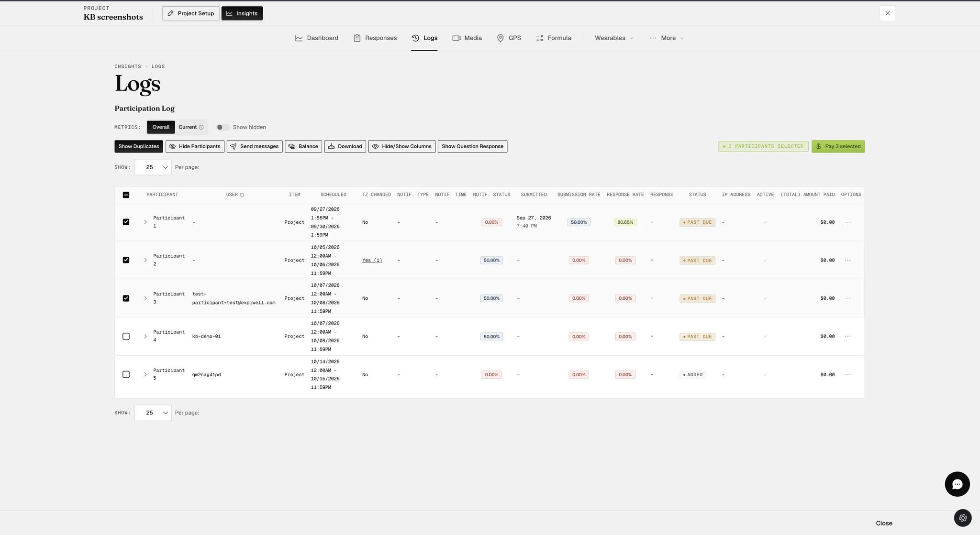Click the SCHEDULED column header
This screenshot has height=535, width=980.
(333, 195)
